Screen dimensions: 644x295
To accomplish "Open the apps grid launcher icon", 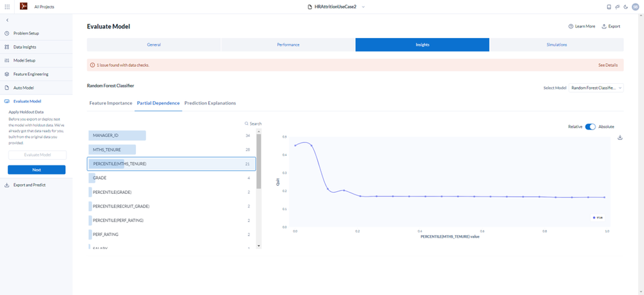I will pos(7,6).
